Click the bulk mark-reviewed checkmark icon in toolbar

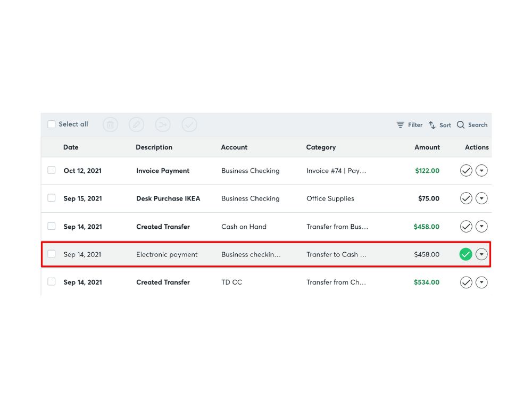coord(189,124)
